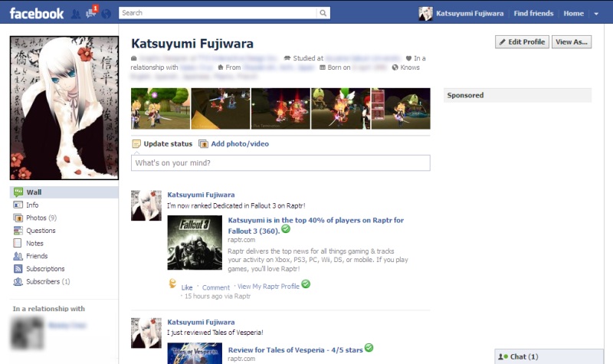This screenshot has height=364, width=613.
Task: Open View My Raptr Profile link
Action: 268,287
